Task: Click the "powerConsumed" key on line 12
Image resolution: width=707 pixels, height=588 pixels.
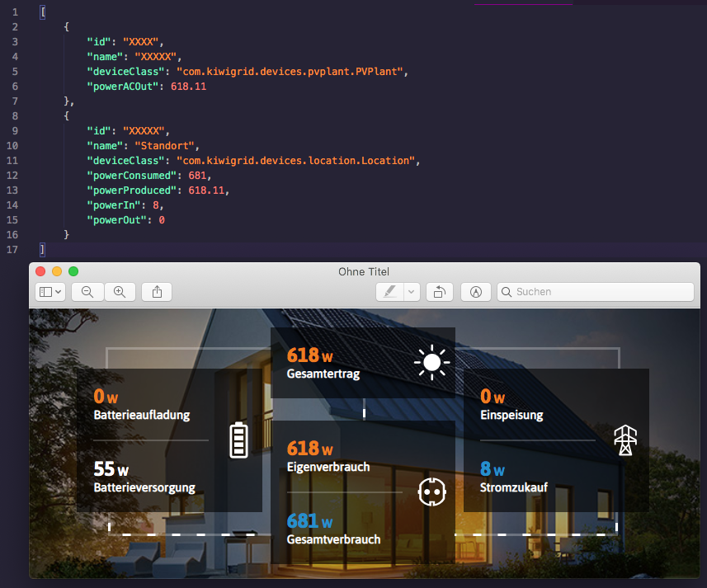Action: (x=132, y=176)
